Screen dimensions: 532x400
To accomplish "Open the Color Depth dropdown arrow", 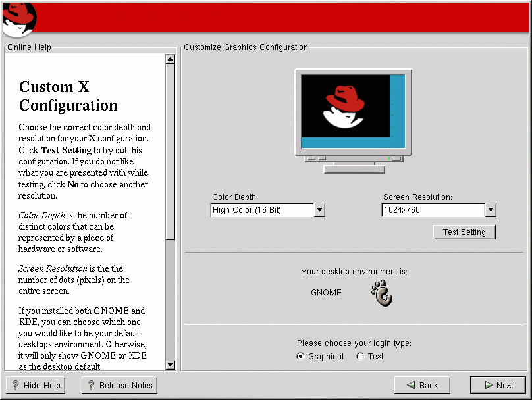I will (x=319, y=210).
